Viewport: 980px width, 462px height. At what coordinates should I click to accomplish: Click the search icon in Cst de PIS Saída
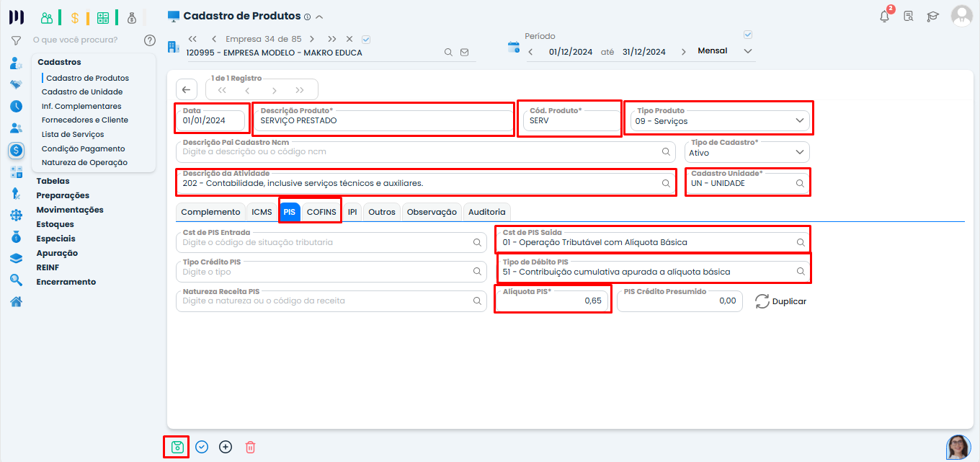click(800, 243)
